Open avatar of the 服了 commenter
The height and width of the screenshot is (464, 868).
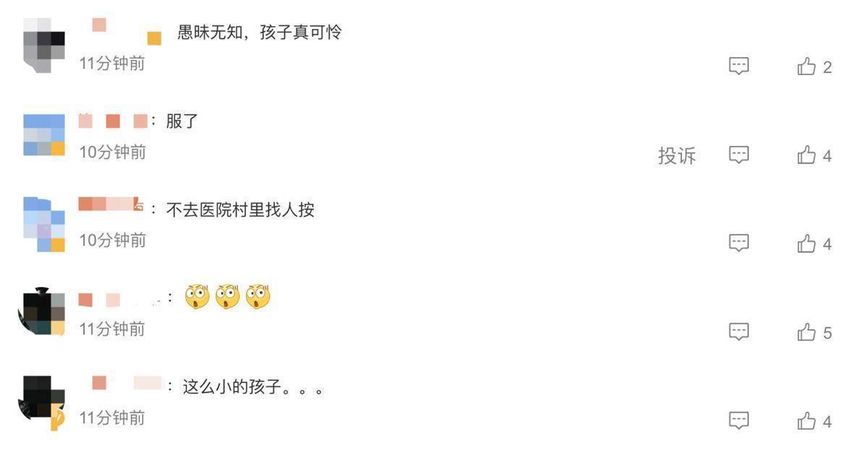click(x=44, y=135)
